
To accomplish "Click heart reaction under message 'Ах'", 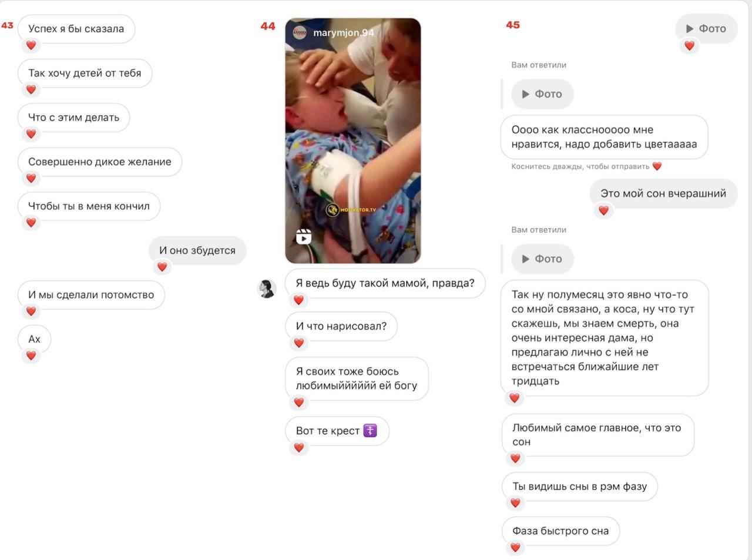I will [31, 356].
